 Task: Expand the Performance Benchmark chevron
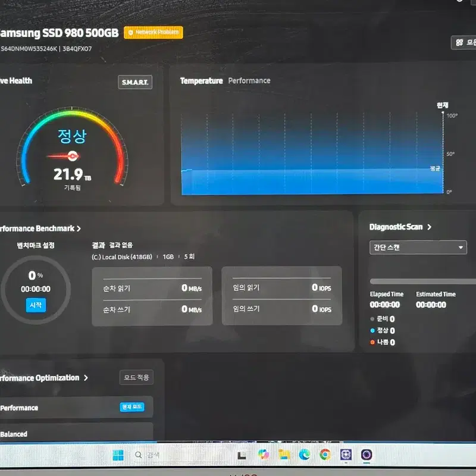click(x=79, y=228)
